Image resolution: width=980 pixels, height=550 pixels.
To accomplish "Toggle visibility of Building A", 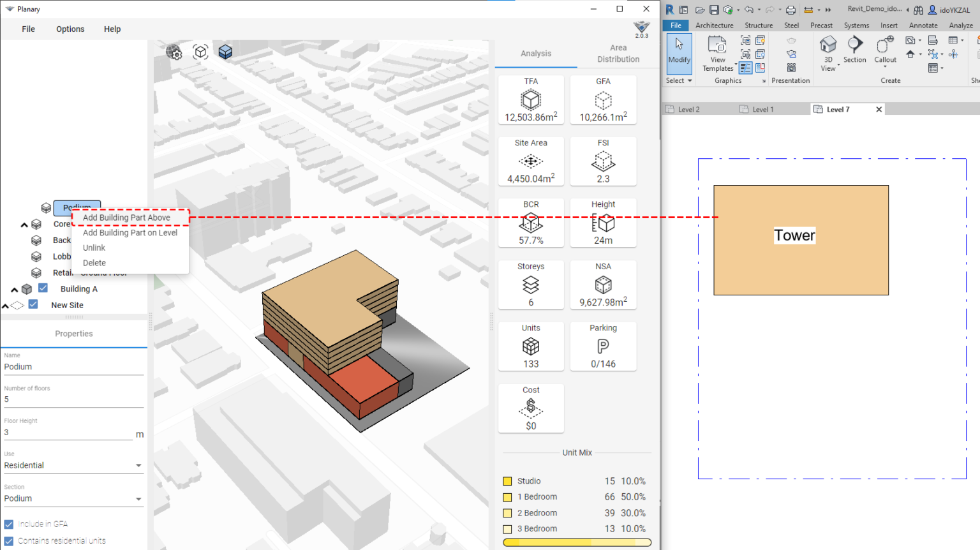I will pyautogui.click(x=43, y=288).
